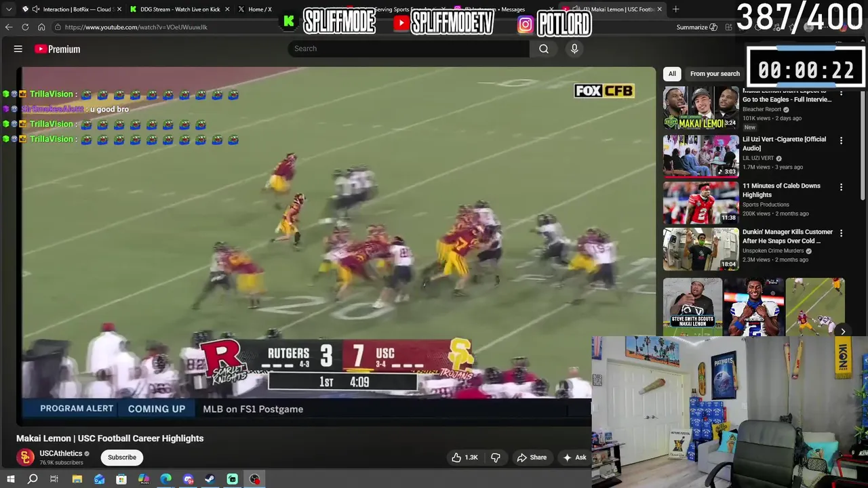Open Steam from taskbar
The height and width of the screenshot is (488, 868).
(210, 479)
